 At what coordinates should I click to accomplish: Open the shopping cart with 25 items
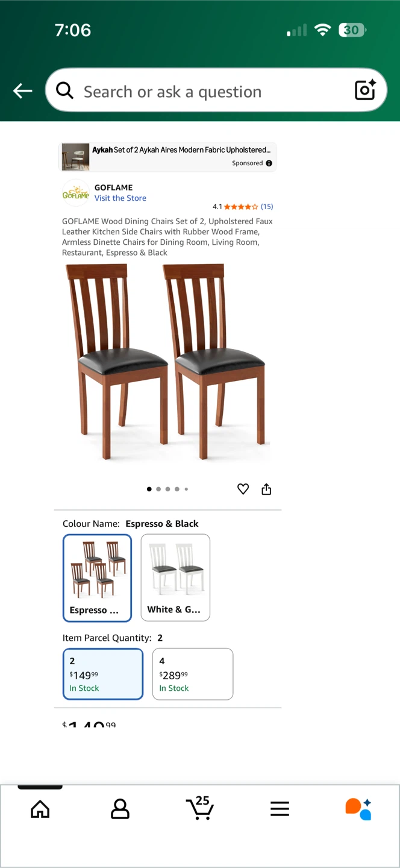point(200,808)
